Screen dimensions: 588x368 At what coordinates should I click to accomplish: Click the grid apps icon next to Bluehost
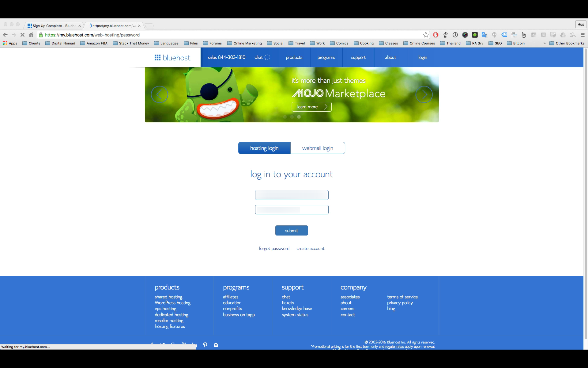(157, 57)
